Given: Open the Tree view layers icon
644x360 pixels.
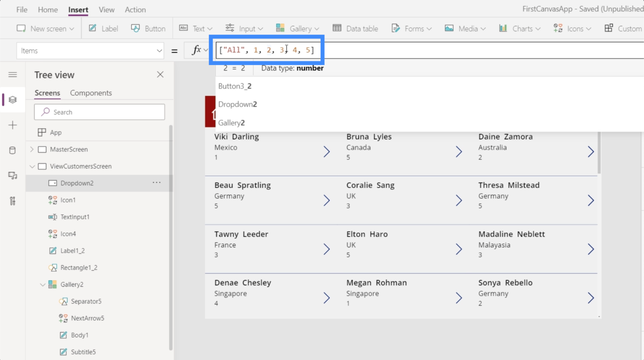Looking at the screenshot, I should coord(13,100).
